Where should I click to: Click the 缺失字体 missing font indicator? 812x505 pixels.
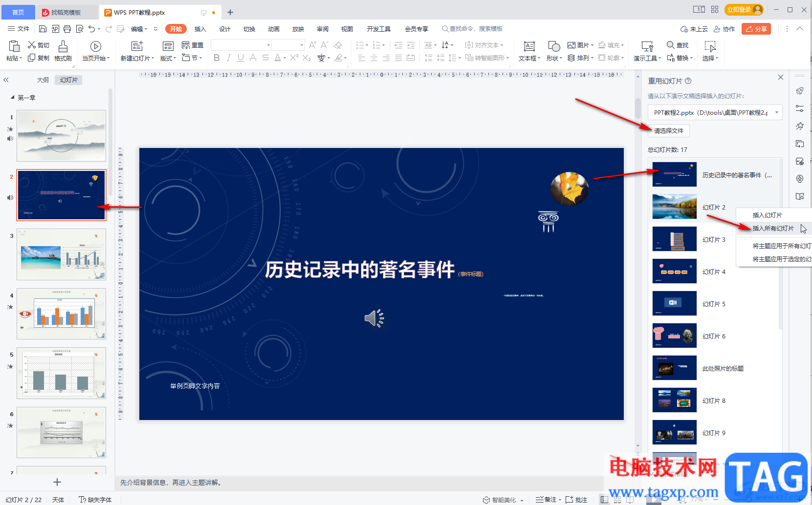(95, 500)
